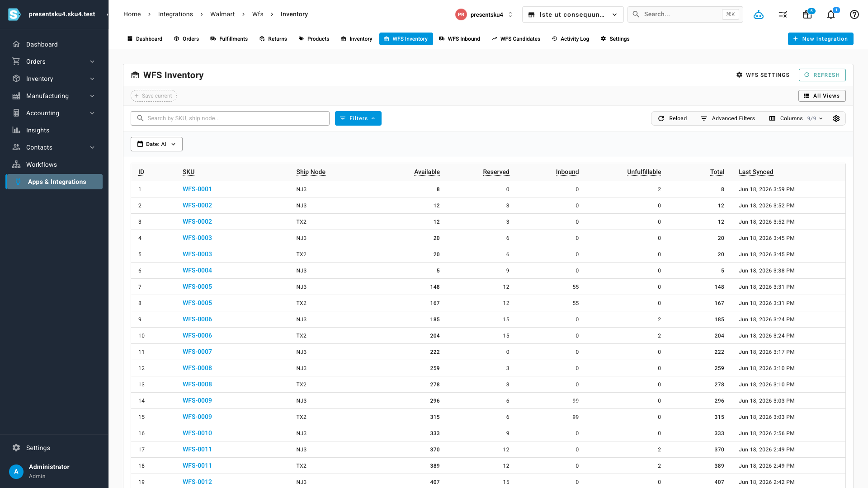Click the PR user avatar badge
868x488 pixels.
tap(461, 14)
